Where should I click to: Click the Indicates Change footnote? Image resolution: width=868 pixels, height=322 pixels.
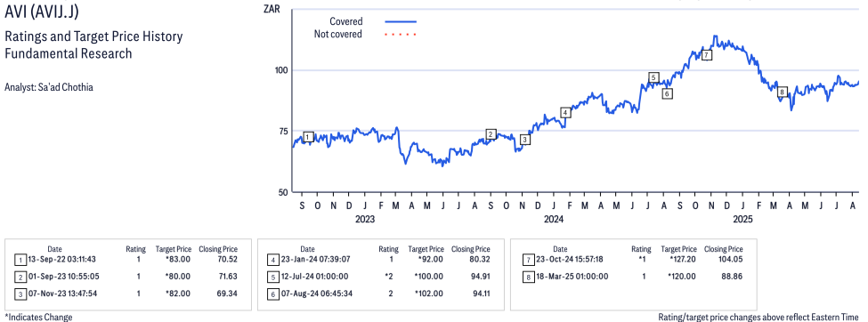[x=38, y=317]
